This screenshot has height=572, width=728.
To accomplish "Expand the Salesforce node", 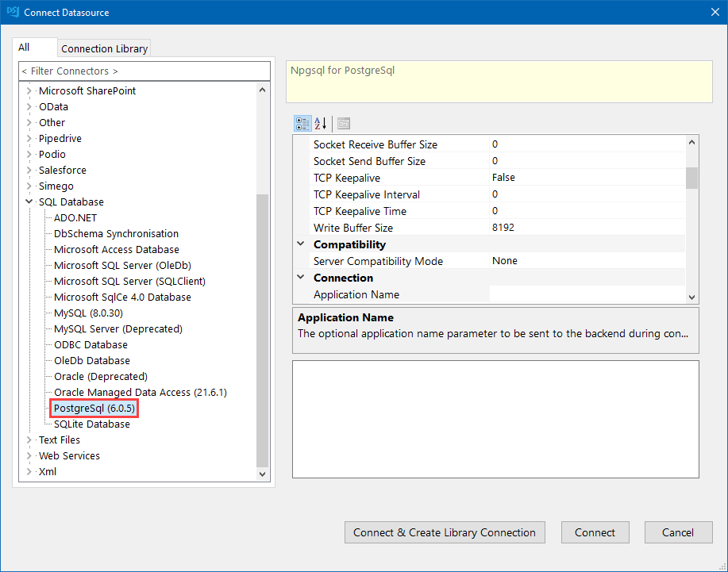I will coord(29,171).
